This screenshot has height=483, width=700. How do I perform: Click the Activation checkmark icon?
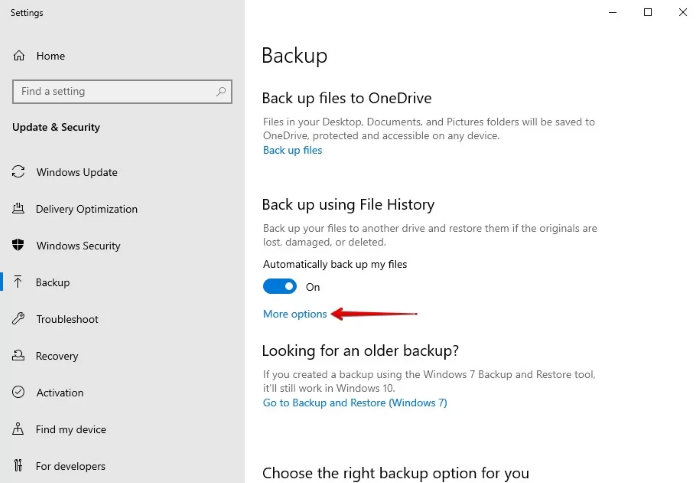[x=18, y=392]
